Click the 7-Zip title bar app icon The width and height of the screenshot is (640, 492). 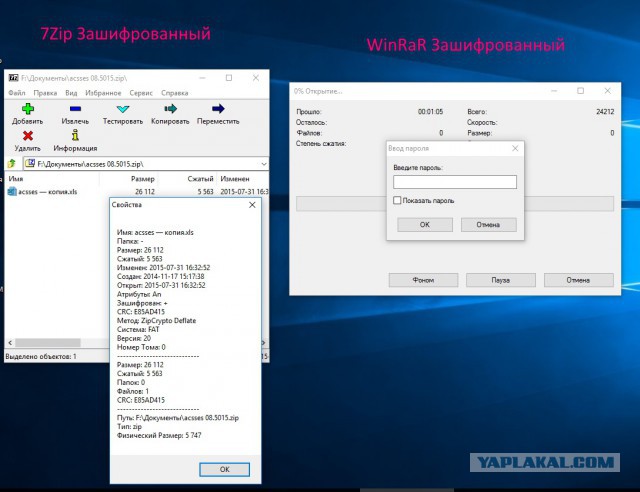coord(13,78)
